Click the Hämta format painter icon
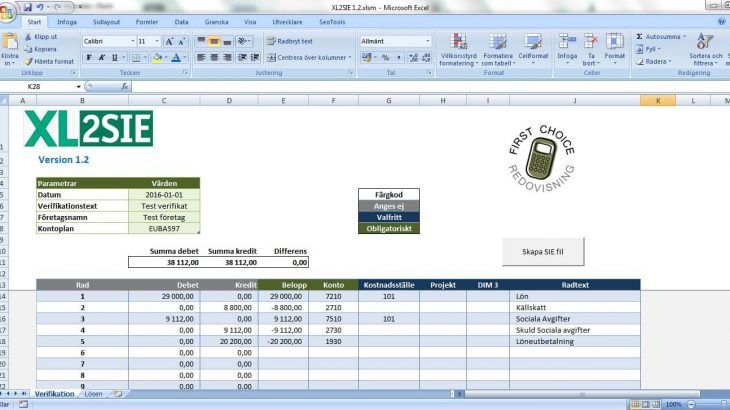The height and width of the screenshot is (410, 730). tap(28, 61)
